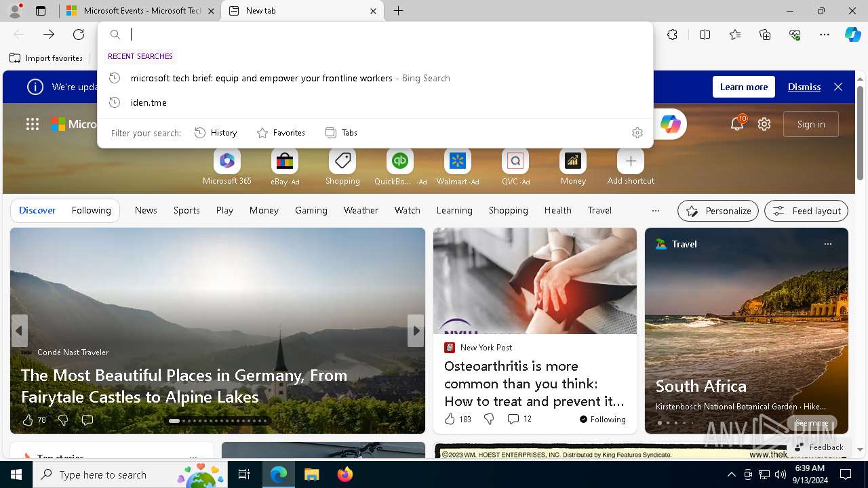Filter search by Favorites
Screen dimensions: 868x488
(281, 133)
